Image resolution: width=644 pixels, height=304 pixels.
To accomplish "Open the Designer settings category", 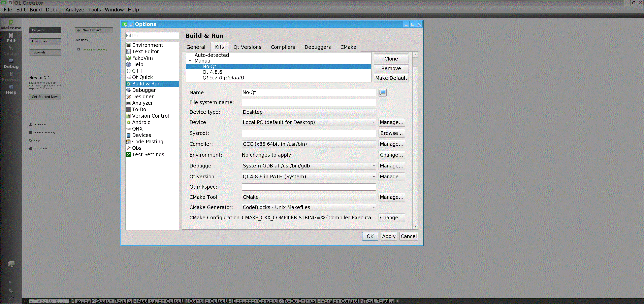I will click(x=143, y=97).
